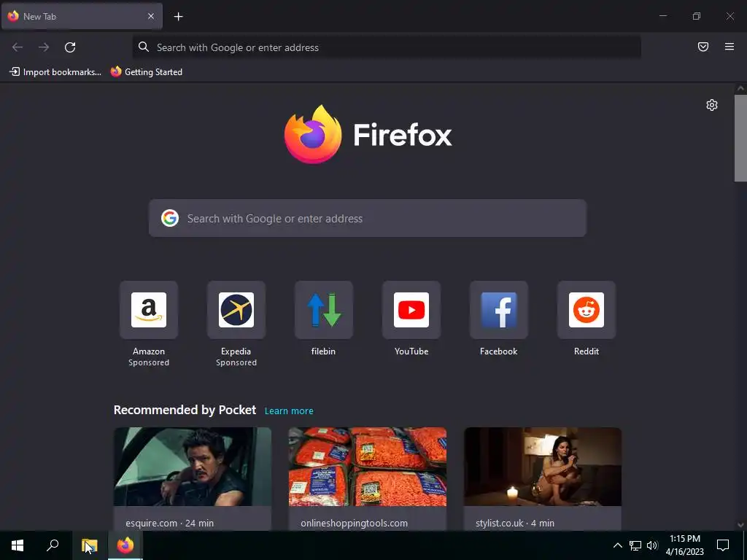
Task: Open Import bookmarks from bookmarks toolbar
Action: pyautogui.click(x=55, y=72)
